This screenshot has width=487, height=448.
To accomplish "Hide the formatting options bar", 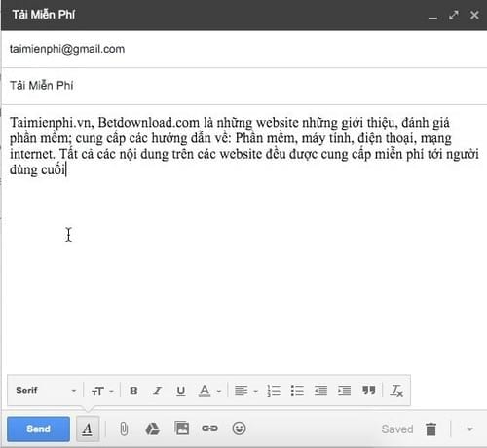I will click(x=88, y=429).
